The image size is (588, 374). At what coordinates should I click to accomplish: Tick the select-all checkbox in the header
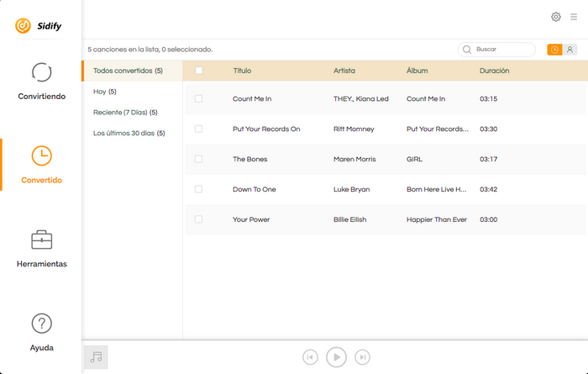click(199, 71)
